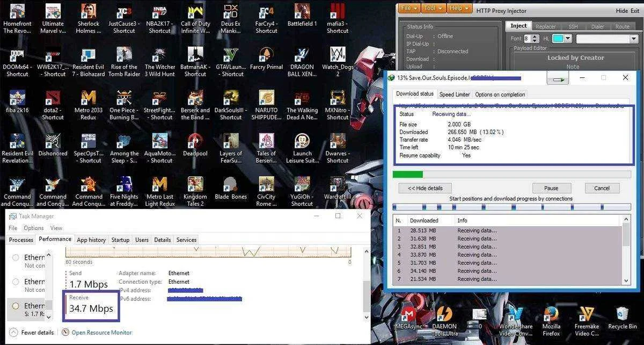Collapse download info with Hide details
Image resolution: width=644 pixels, height=345 pixels.
(425, 188)
